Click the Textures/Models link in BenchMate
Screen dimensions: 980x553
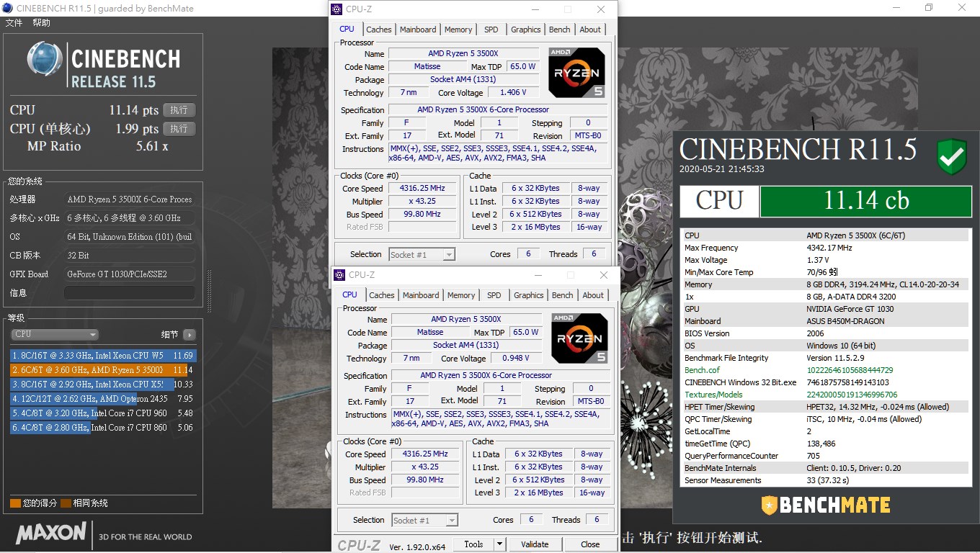coord(713,395)
